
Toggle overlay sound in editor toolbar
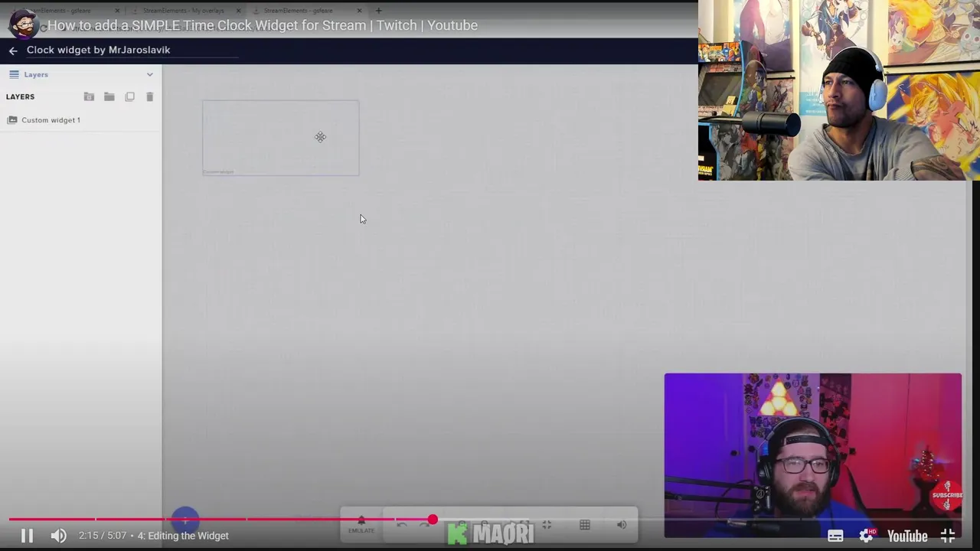tap(622, 524)
